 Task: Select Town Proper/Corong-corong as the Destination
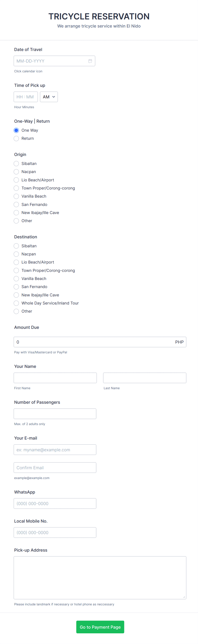pyautogui.click(x=16, y=270)
